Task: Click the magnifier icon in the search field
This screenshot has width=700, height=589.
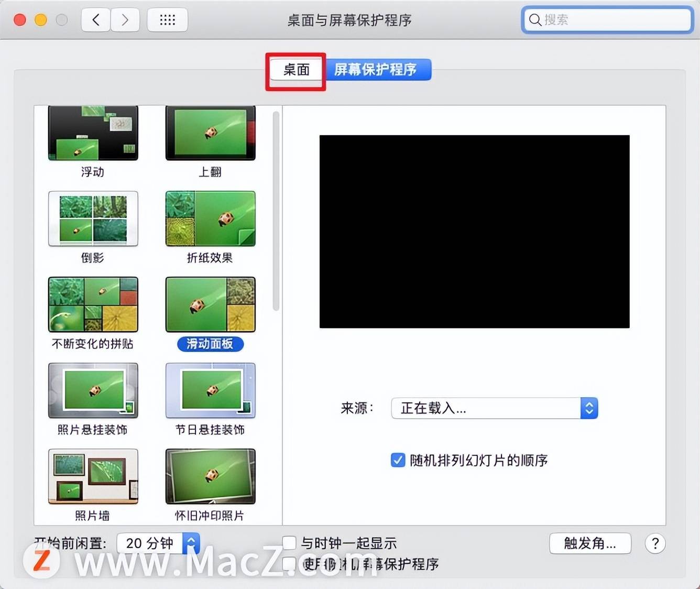Action: (x=535, y=19)
